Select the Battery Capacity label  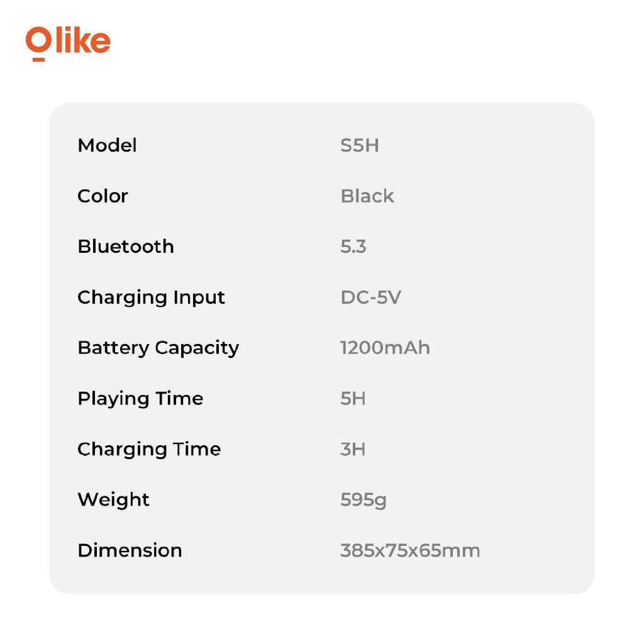158,348
